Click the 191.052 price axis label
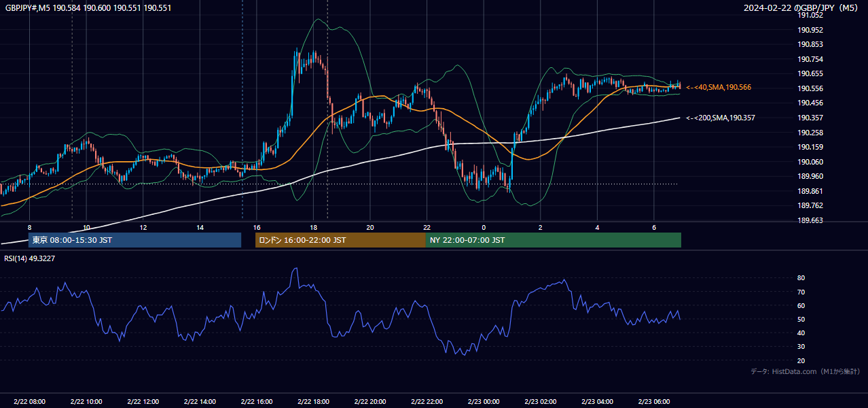This screenshot has height=408, width=868. click(x=810, y=15)
